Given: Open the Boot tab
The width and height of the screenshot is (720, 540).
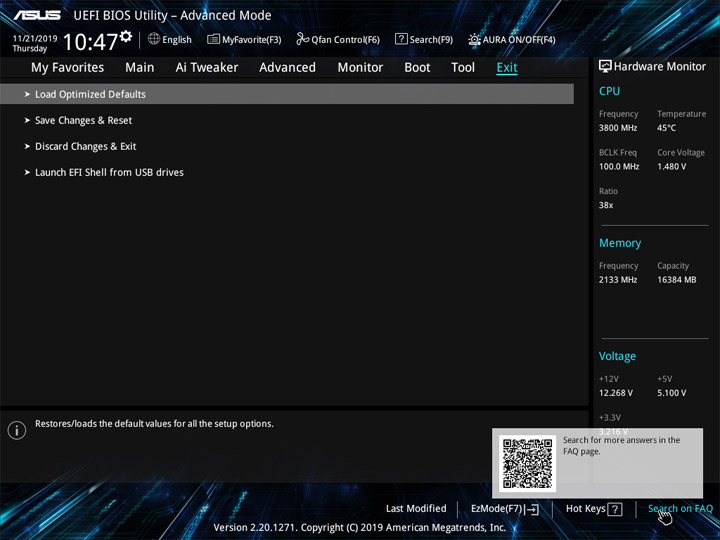Looking at the screenshot, I should [417, 68].
